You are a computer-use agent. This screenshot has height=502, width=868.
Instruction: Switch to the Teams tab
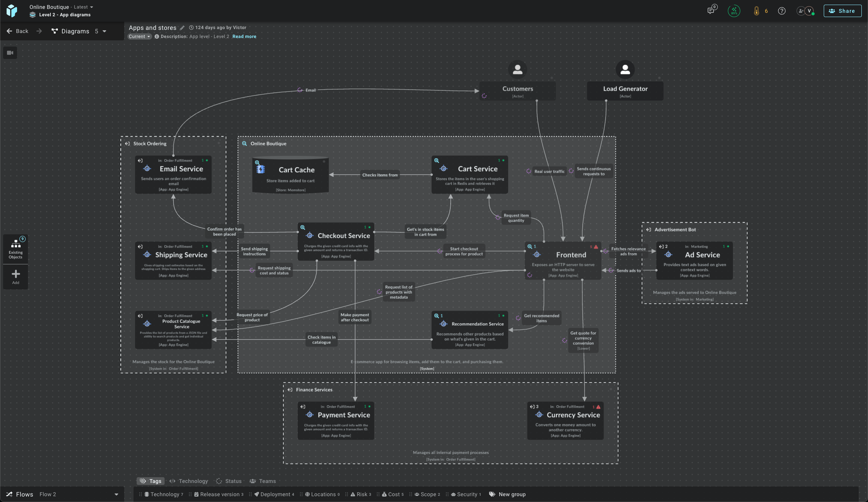[x=263, y=481]
